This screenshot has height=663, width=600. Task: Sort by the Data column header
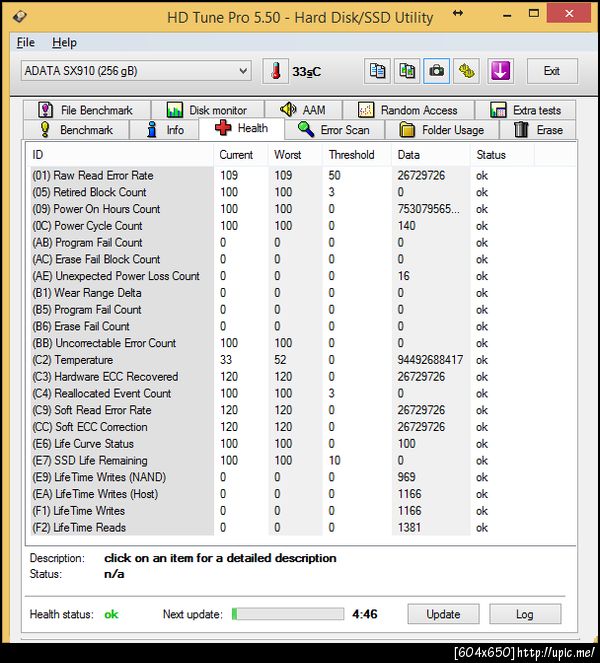431,155
